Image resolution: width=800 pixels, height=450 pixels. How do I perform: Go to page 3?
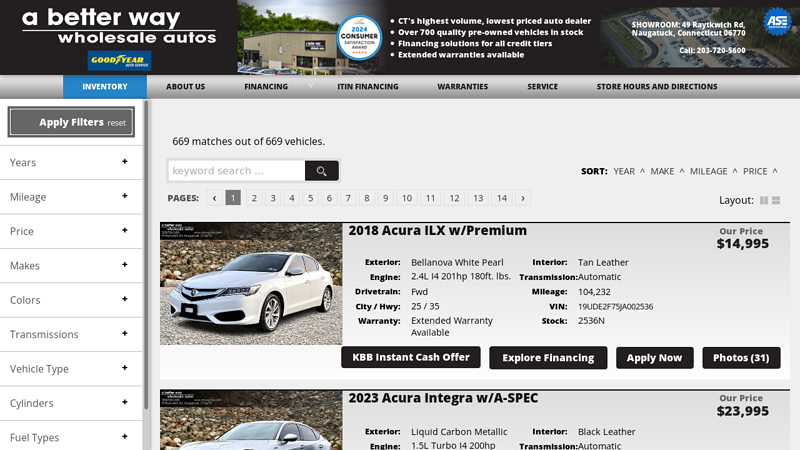(x=273, y=198)
